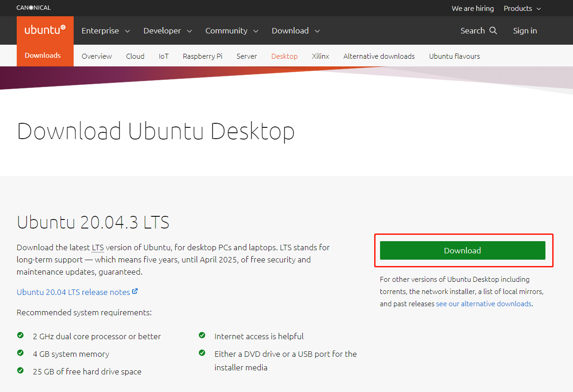Expand the Enterprise dropdown menu

(106, 31)
